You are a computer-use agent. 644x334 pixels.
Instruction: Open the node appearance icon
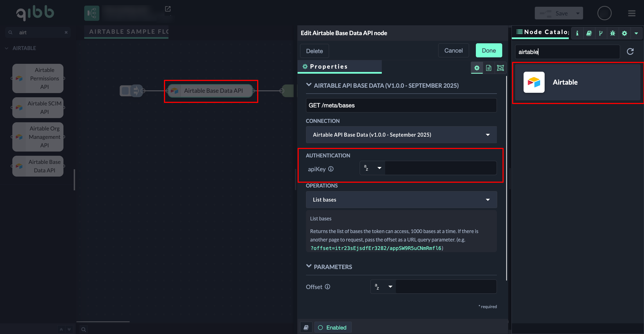coord(500,68)
